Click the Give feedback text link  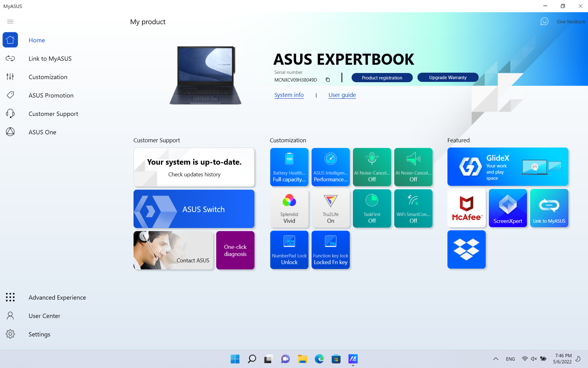click(571, 22)
